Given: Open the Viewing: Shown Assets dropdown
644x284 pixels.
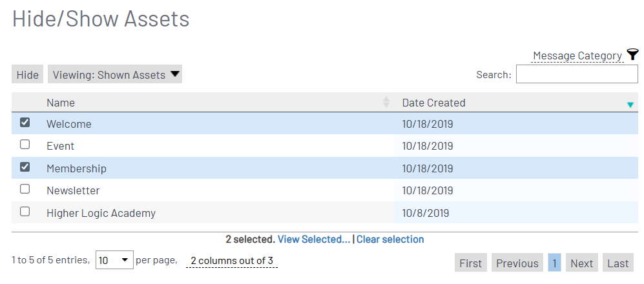Looking at the screenshot, I should tap(115, 74).
